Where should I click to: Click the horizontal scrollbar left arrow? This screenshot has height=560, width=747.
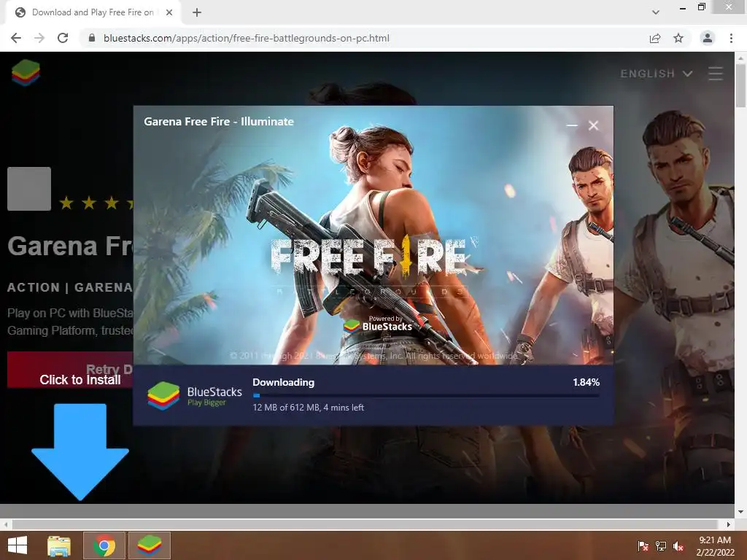pos(5,524)
